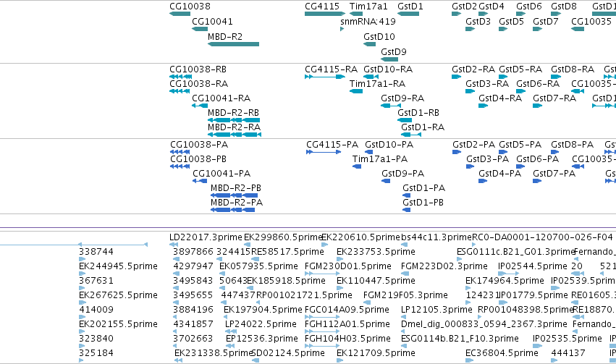Click the GstD8-PA protein label

pos(572,145)
